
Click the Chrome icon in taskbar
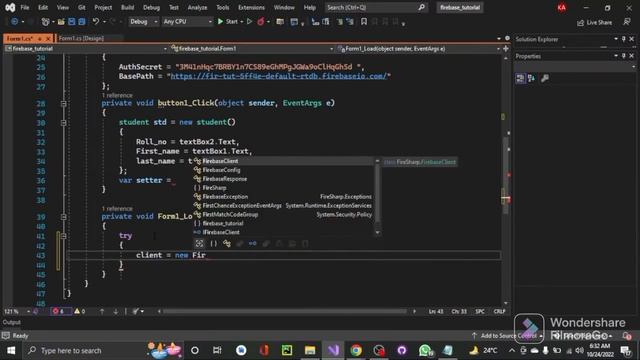[356, 350]
